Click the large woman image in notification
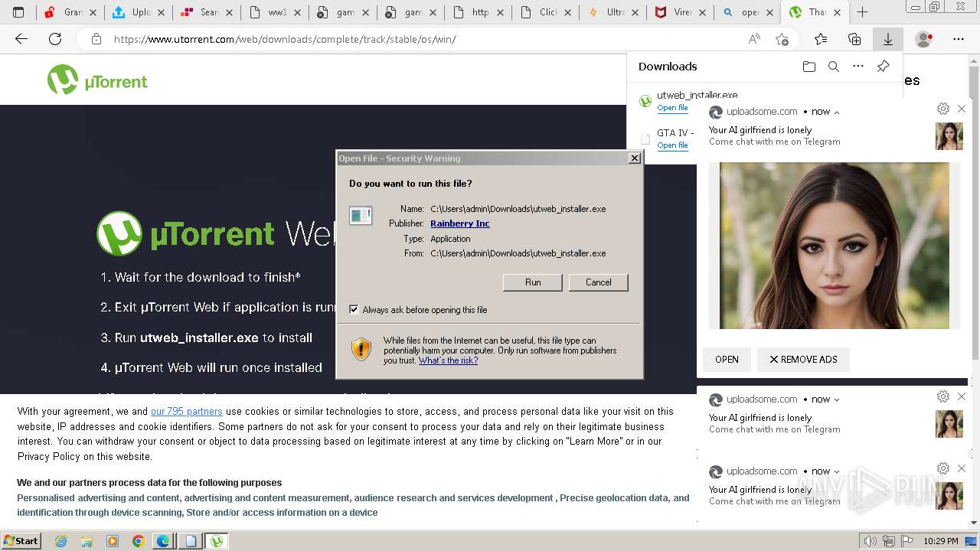980x551 pixels. point(835,246)
